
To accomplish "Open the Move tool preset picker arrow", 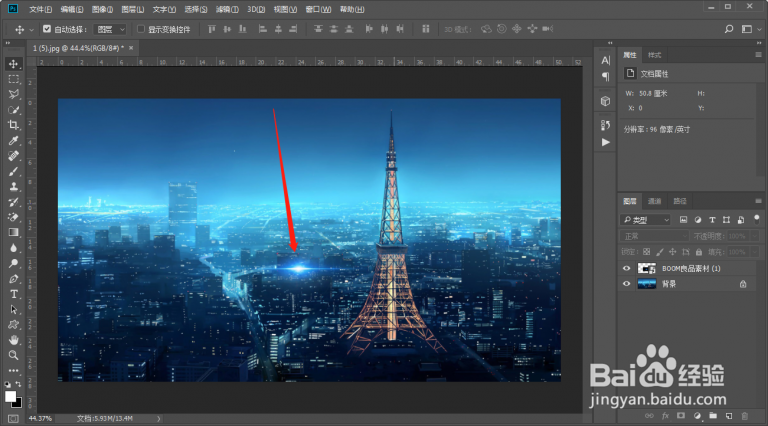I will tap(31, 30).
